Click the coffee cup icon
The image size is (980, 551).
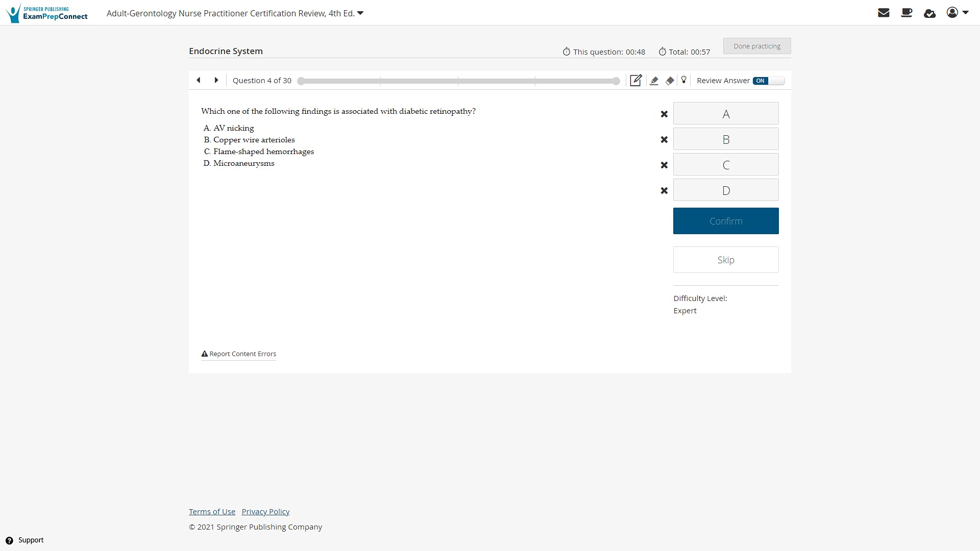[906, 13]
